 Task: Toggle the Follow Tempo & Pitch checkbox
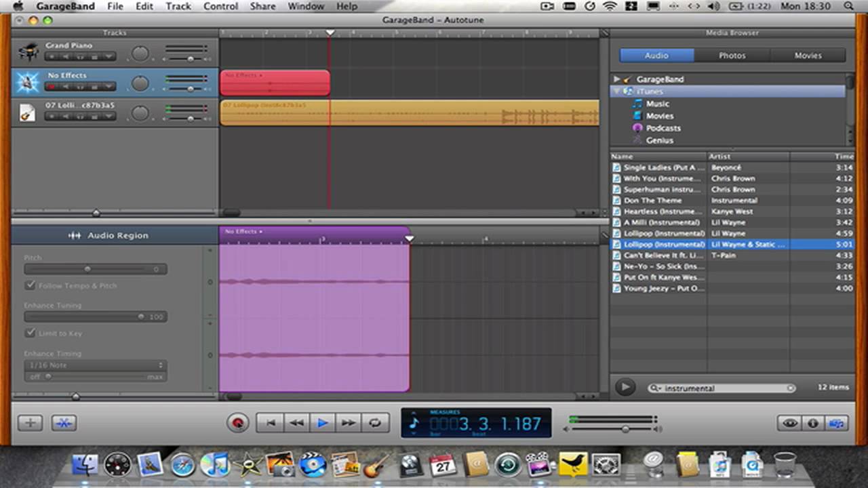[x=30, y=285]
